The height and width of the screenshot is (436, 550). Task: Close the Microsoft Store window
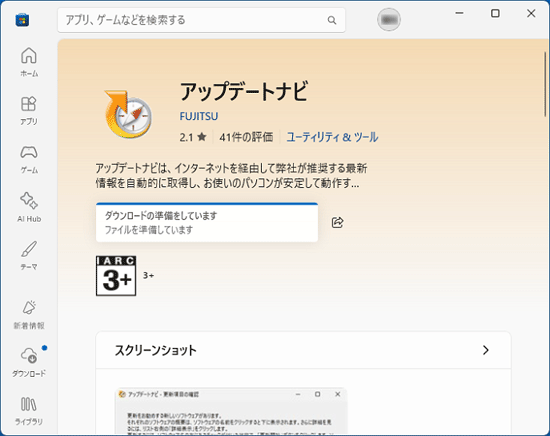pos(531,13)
